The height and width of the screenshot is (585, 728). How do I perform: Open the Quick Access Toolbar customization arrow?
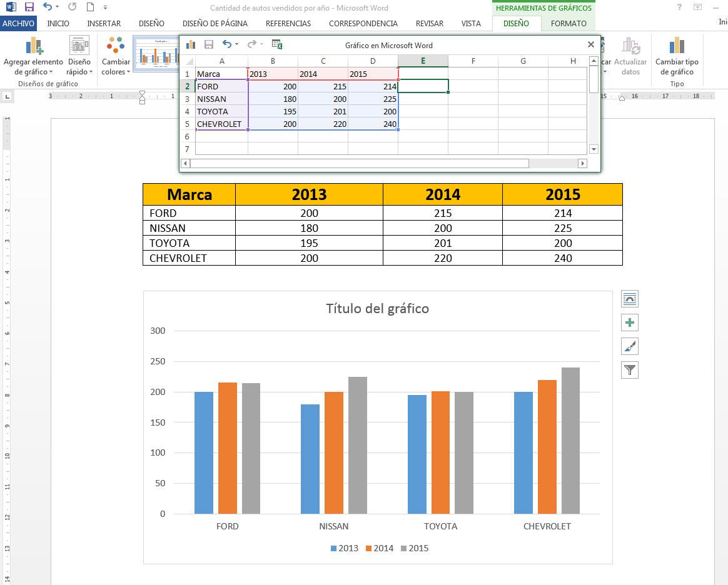coord(105,8)
